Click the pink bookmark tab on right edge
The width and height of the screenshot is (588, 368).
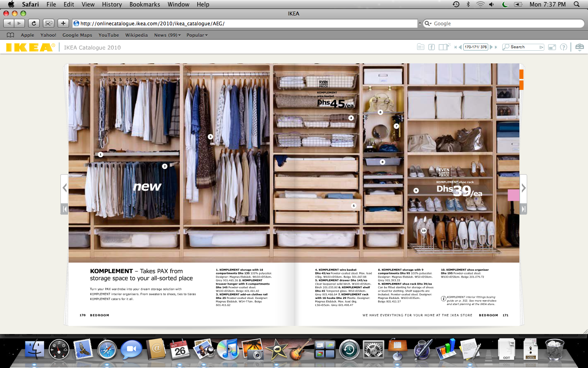514,195
